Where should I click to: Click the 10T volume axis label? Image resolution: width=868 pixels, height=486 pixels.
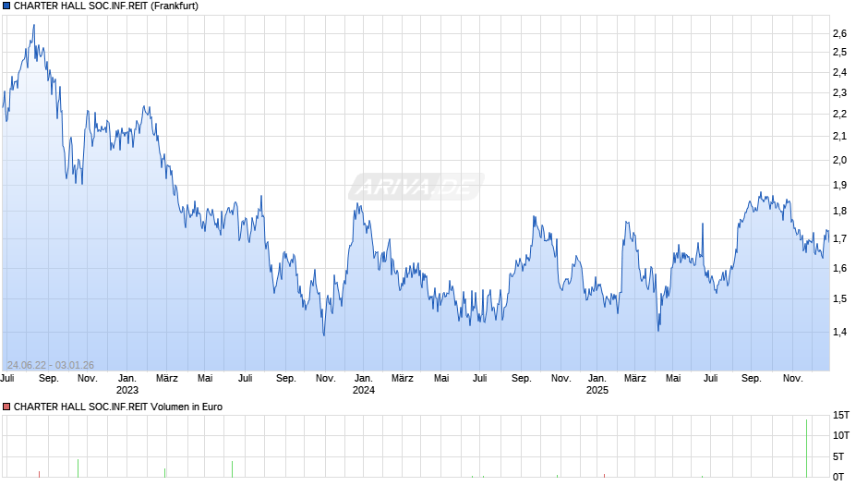click(841, 435)
